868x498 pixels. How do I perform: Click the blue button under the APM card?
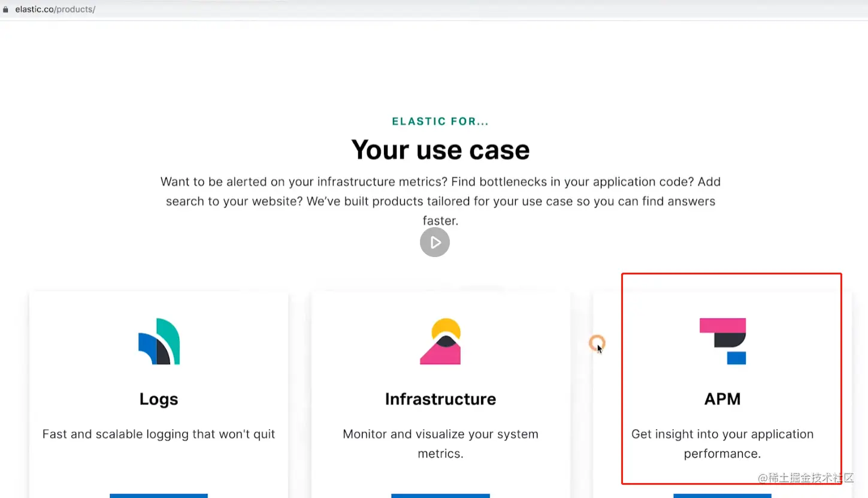tap(722, 496)
